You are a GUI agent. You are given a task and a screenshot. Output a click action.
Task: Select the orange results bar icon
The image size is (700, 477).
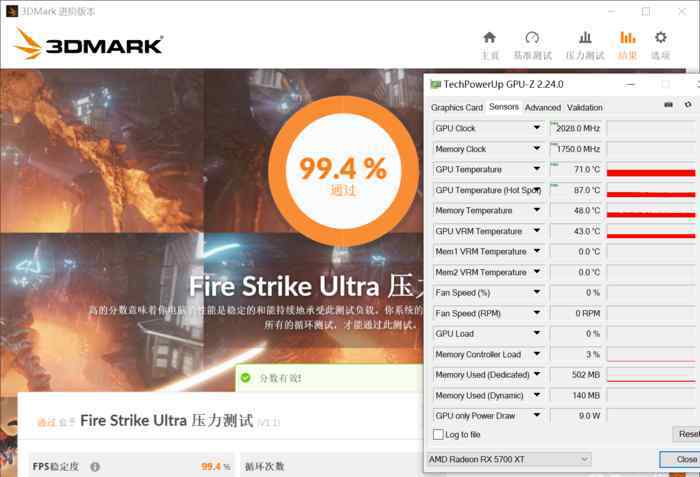point(627,38)
